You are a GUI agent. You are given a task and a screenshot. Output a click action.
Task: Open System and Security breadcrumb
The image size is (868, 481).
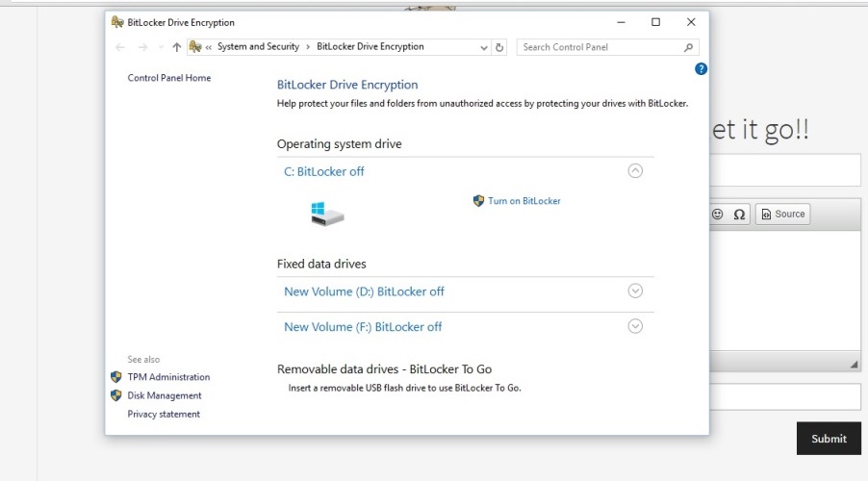(258, 46)
